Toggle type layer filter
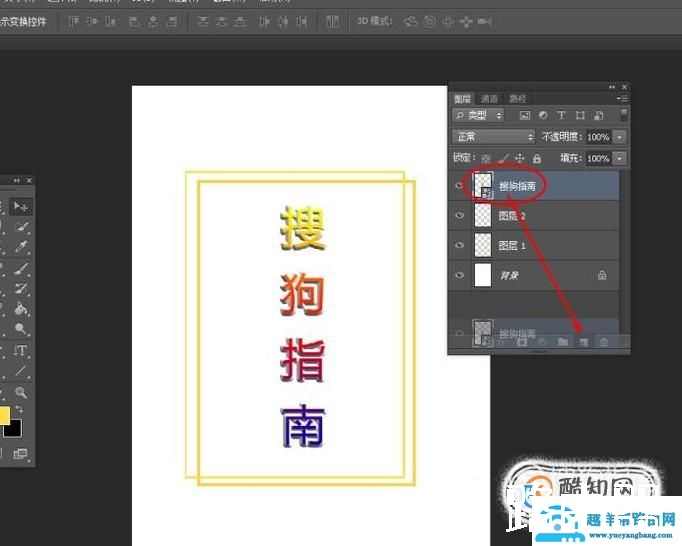The image size is (682, 546). (x=562, y=115)
